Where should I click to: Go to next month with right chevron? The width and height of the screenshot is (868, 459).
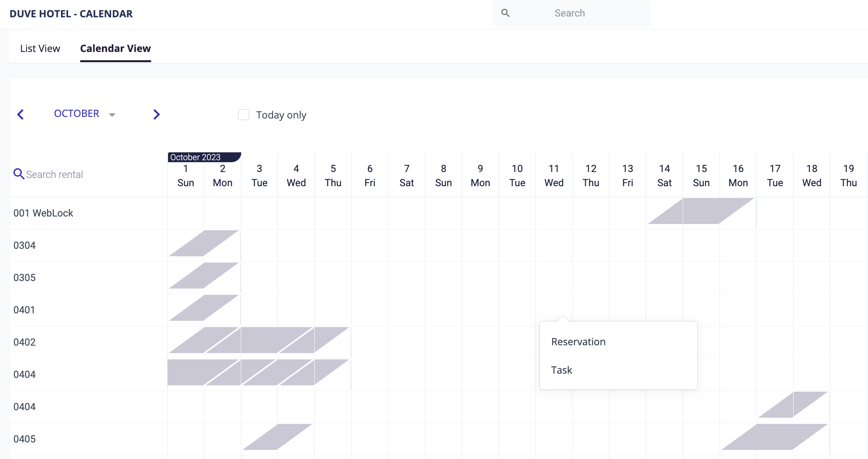pyautogui.click(x=156, y=115)
